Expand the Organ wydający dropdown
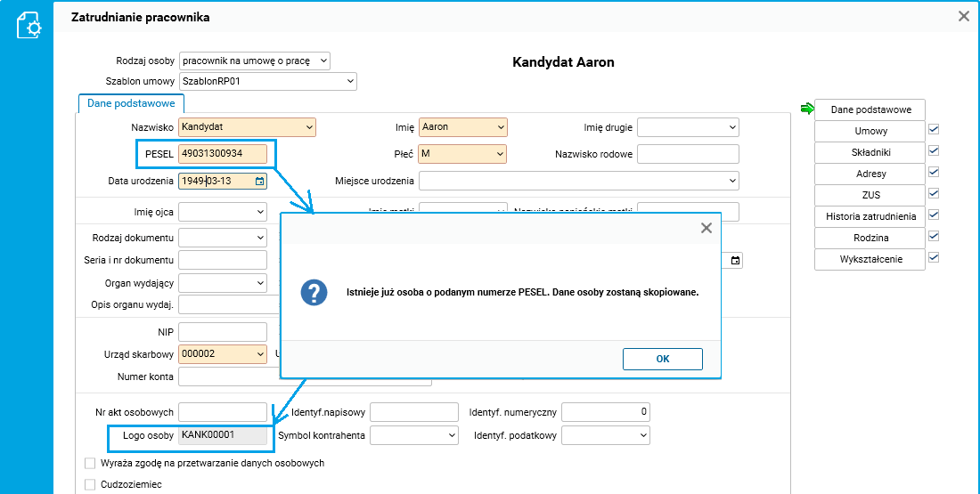 coord(223,283)
